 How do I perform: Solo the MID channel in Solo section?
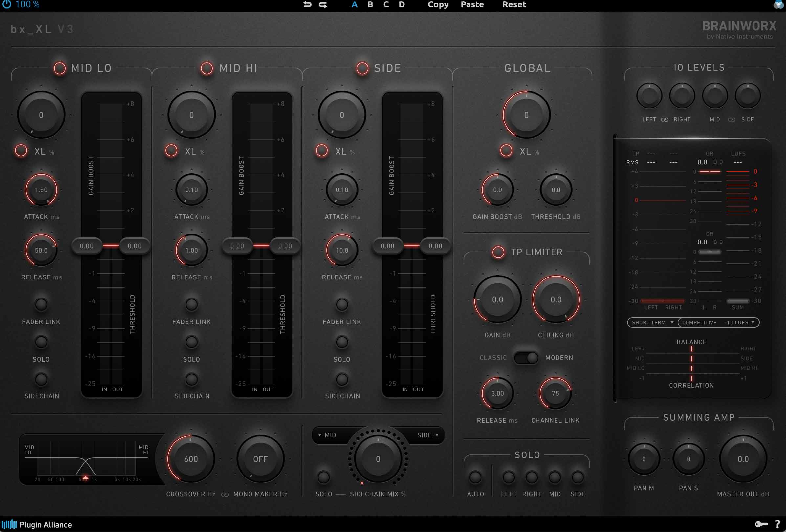pyautogui.click(x=555, y=477)
